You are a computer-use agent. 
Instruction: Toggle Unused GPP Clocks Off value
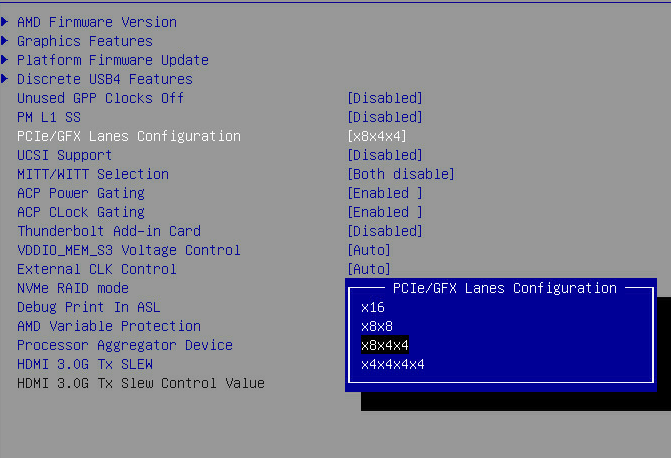coord(385,98)
